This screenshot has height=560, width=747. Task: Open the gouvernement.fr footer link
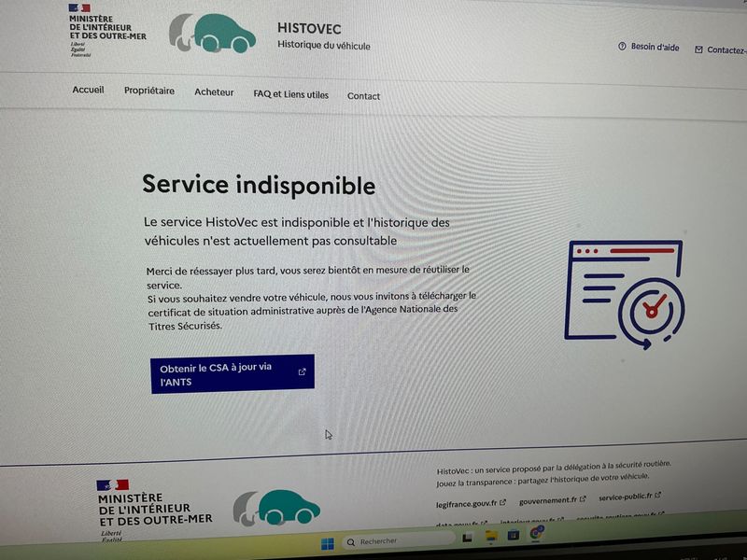tap(552, 500)
